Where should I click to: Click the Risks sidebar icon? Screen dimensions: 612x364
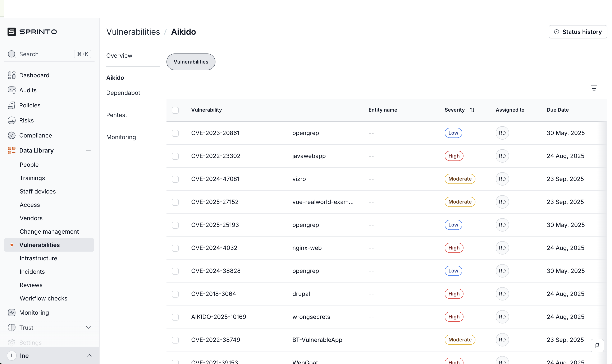pyautogui.click(x=12, y=120)
